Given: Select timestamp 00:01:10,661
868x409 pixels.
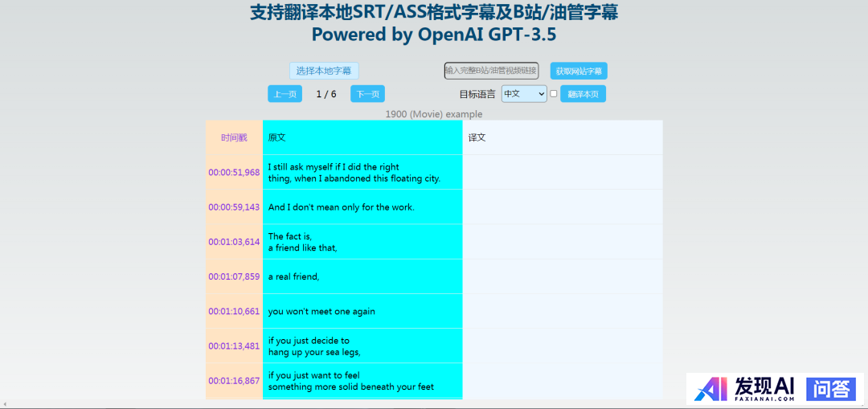Looking at the screenshot, I should tap(234, 311).
